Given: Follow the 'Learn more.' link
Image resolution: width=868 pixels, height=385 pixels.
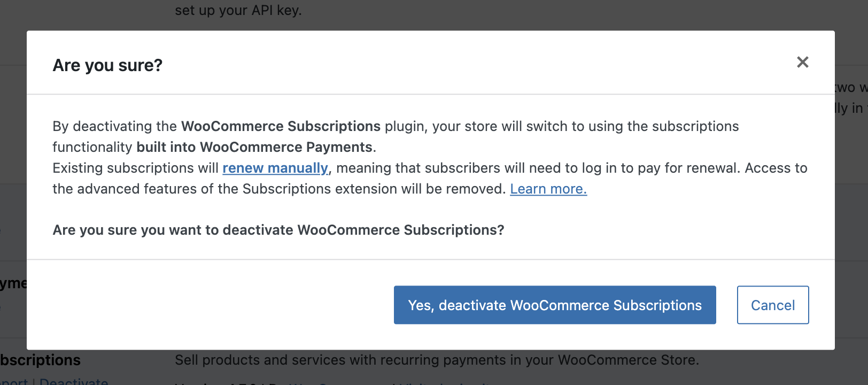Looking at the screenshot, I should pyautogui.click(x=548, y=189).
